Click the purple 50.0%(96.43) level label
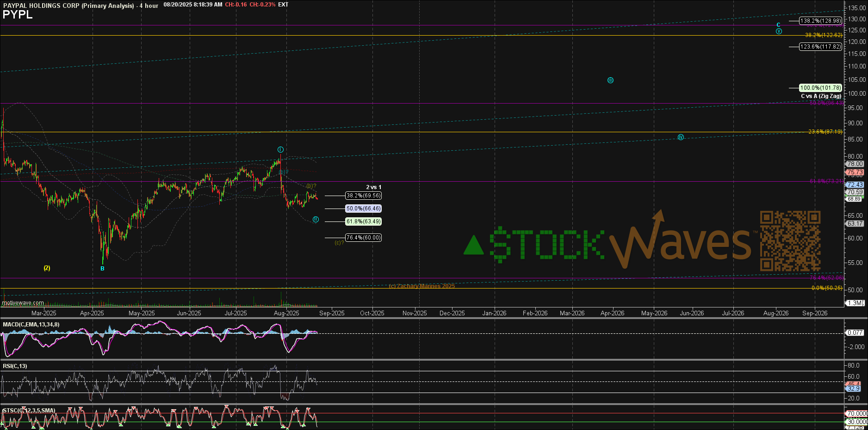This screenshot has height=430, width=868. pos(826,103)
